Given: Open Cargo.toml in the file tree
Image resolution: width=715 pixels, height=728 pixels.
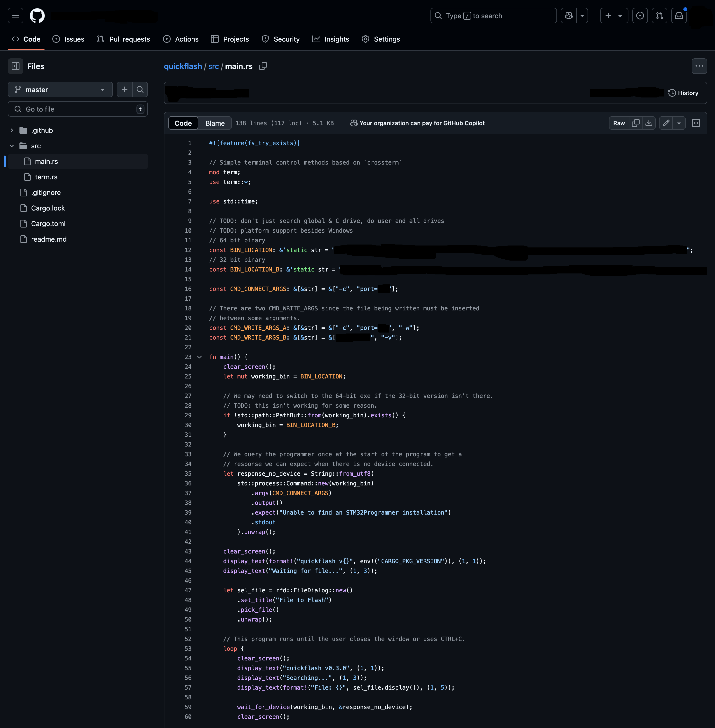Looking at the screenshot, I should [78, 224].
